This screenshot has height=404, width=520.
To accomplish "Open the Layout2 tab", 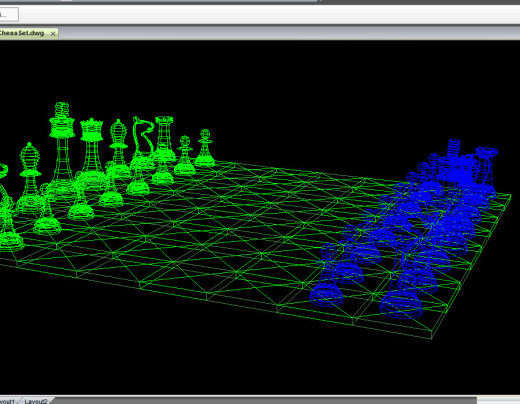I will [36, 401].
